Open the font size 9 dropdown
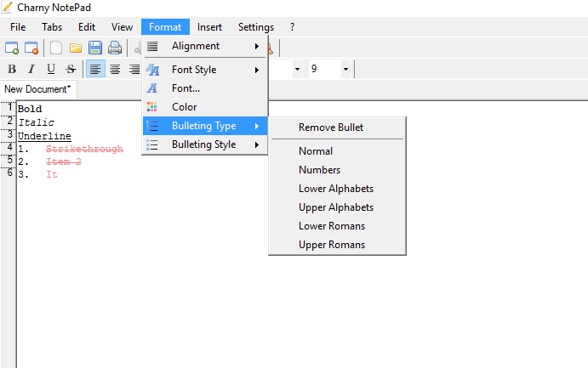The image size is (588, 368). (x=345, y=69)
